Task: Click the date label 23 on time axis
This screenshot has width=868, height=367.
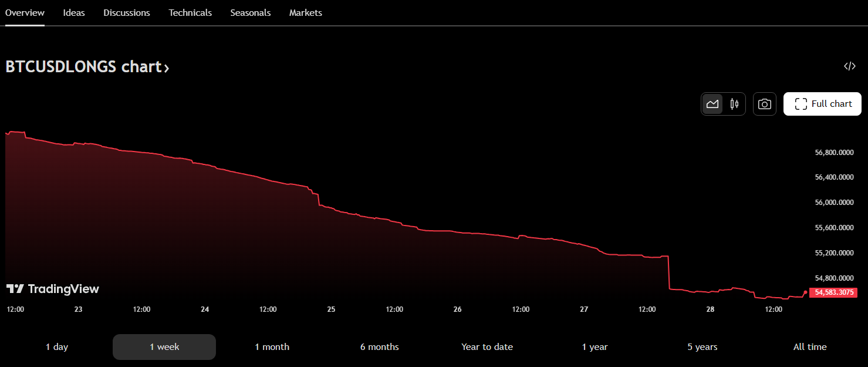Action: click(x=78, y=309)
